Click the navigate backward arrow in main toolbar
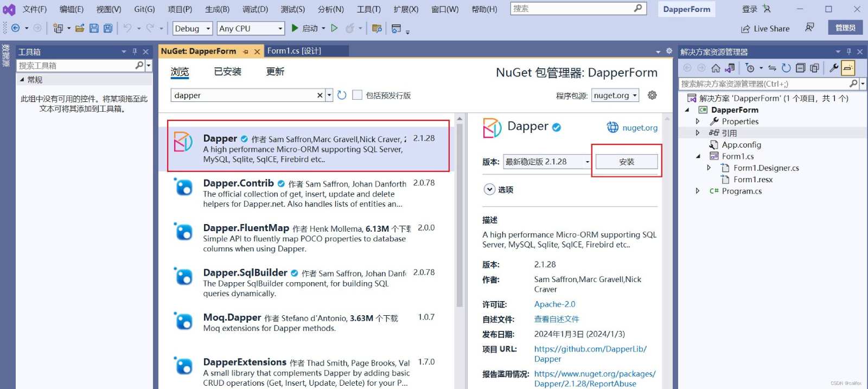The height and width of the screenshot is (389, 868). pyautogui.click(x=15, y=28)
